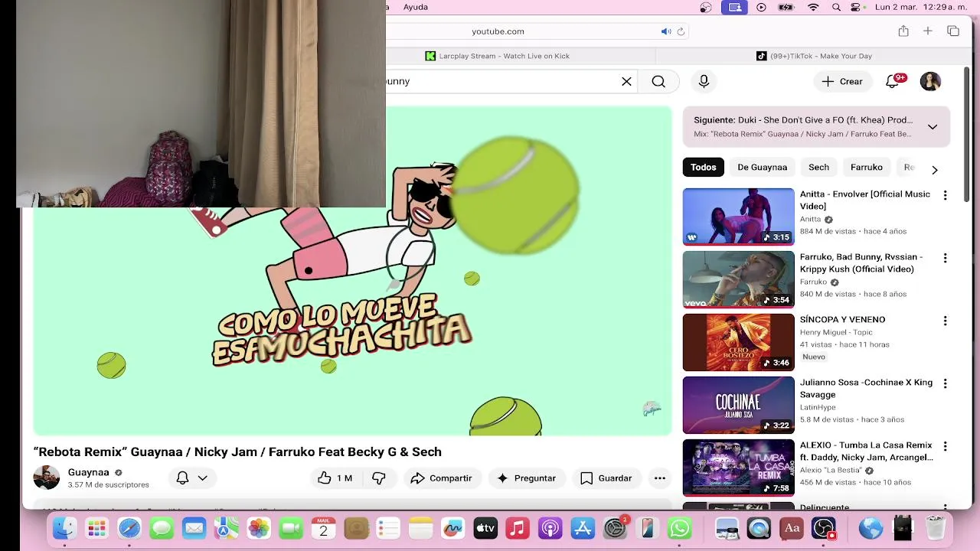This screenshot has height=551, width=980.
Task: Open more actions ellipsis below the video
Action: tap(659, 478)
